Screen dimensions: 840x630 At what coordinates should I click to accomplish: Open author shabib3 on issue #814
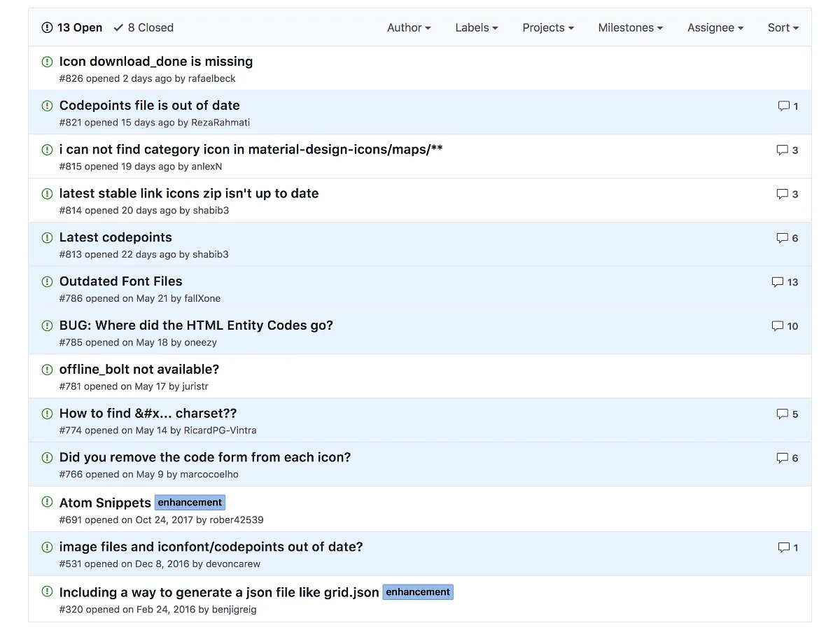click(x=211, y=211)
